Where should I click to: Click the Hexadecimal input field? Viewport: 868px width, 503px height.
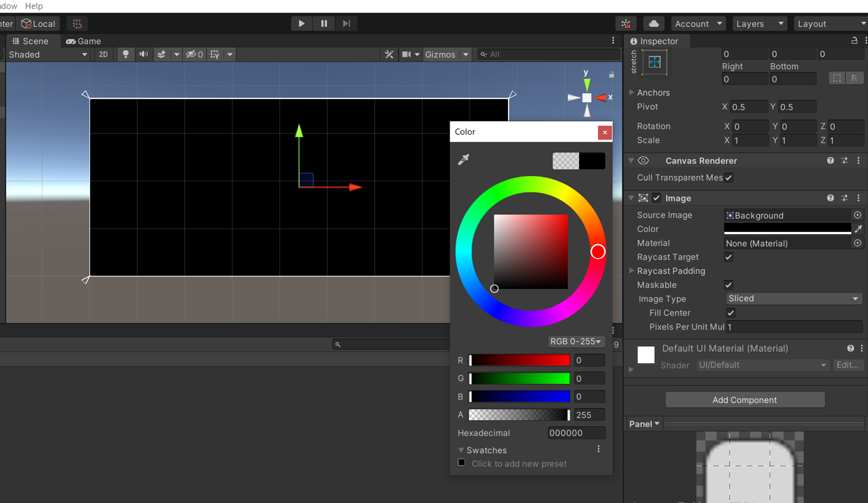click(576, 433)
